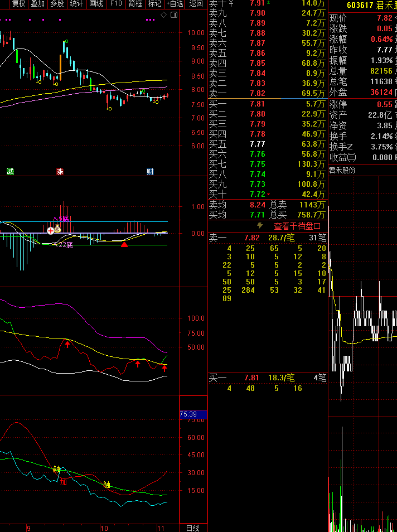Click the red triangle signal on MACD panel

coord(124,244)
